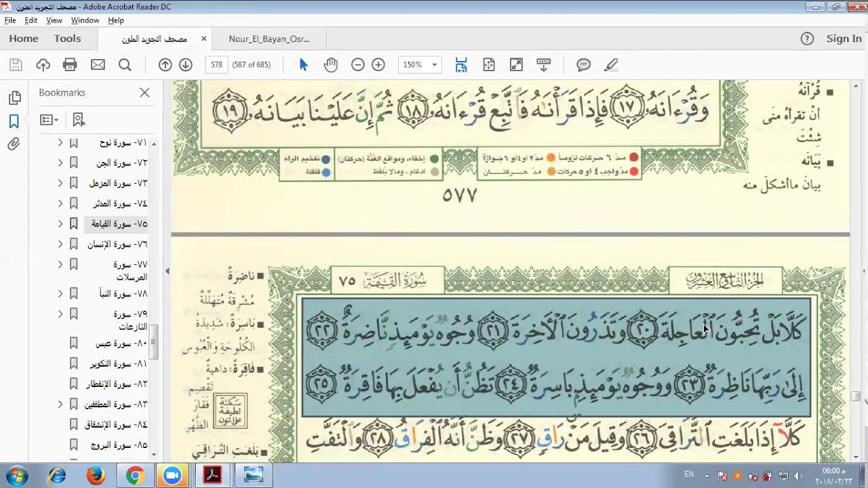The image size is (868, 488).
Task: Close the Bookmarks panel
Action: pyautogui.click(x=144, y=92)
